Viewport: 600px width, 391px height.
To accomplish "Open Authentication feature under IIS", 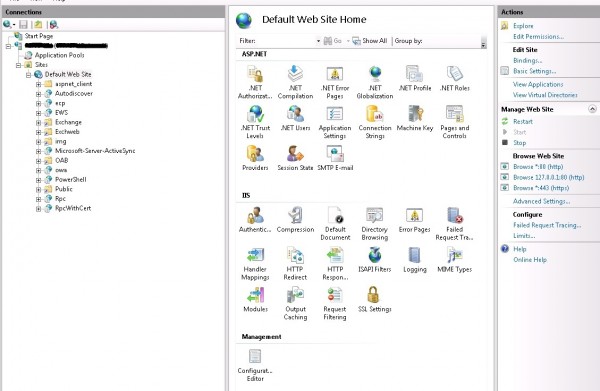I will coord(255,220).
